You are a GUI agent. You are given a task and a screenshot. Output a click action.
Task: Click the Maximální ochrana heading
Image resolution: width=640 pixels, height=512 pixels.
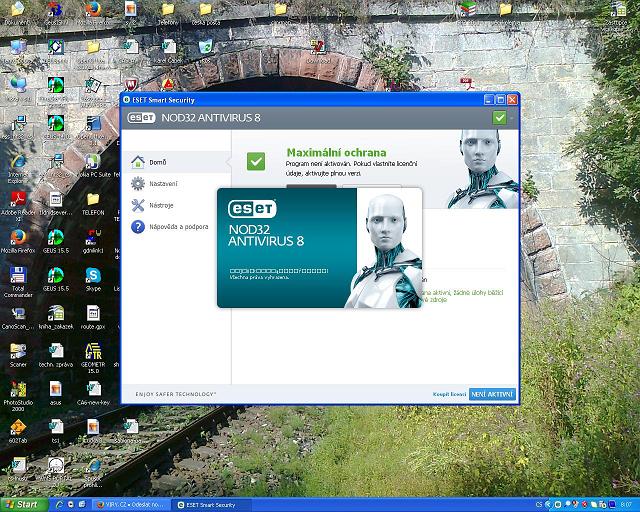[x=336, y=152]
